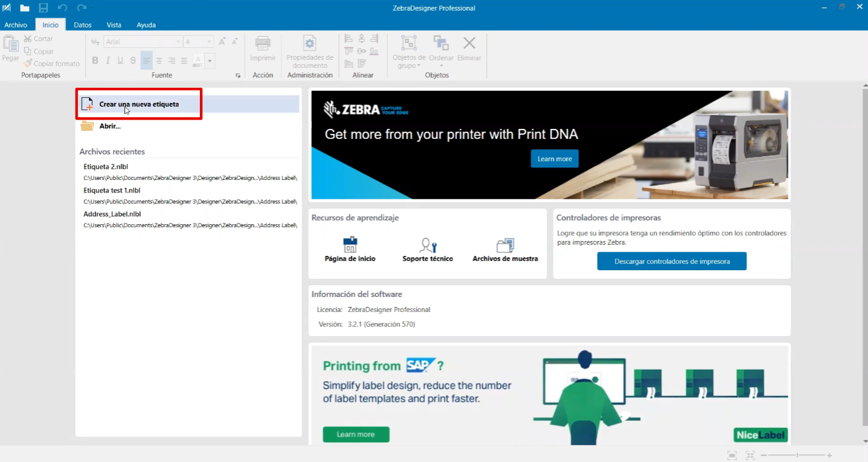
Task: Switch to the Vista tab
Action: tap(114, 25)
